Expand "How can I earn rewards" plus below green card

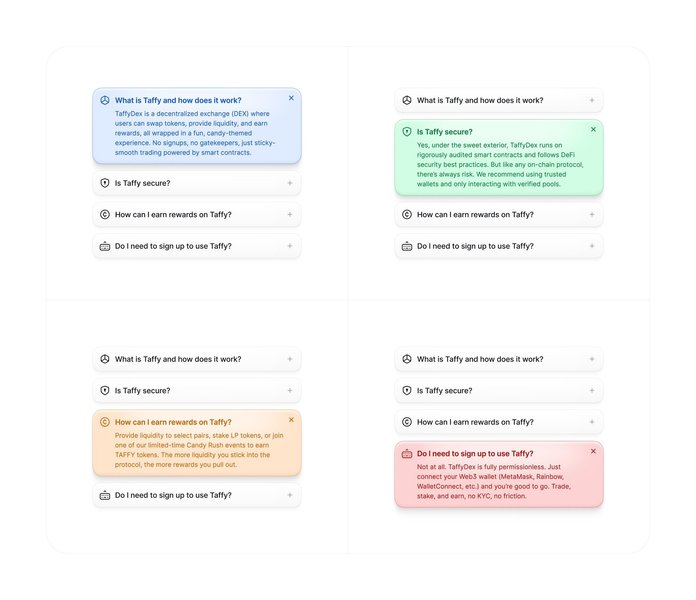click(592, 214)
